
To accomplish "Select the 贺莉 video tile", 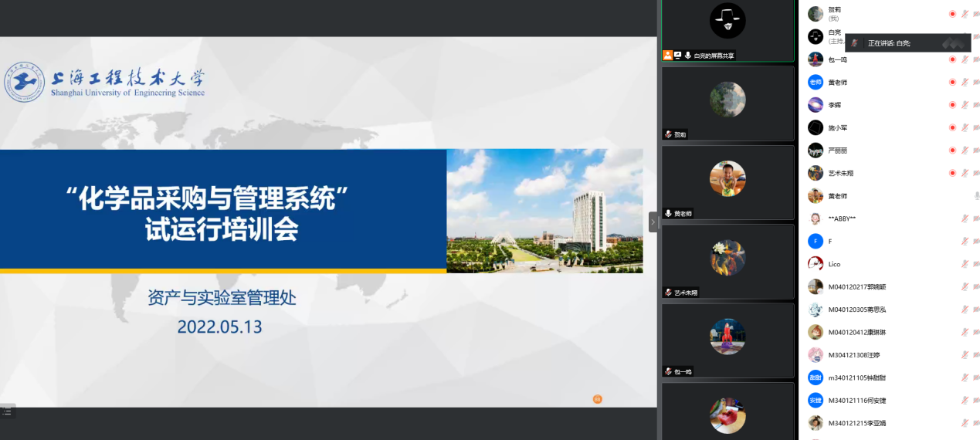I will (727, 103).
